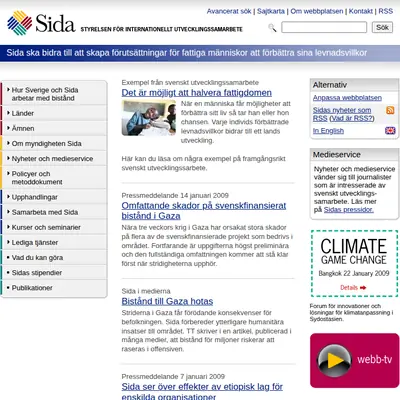Viewport: 400px width, 400px height.
Task: Open Omfattande skador på svenskfinansierat bistånd article
Action: 204,211
